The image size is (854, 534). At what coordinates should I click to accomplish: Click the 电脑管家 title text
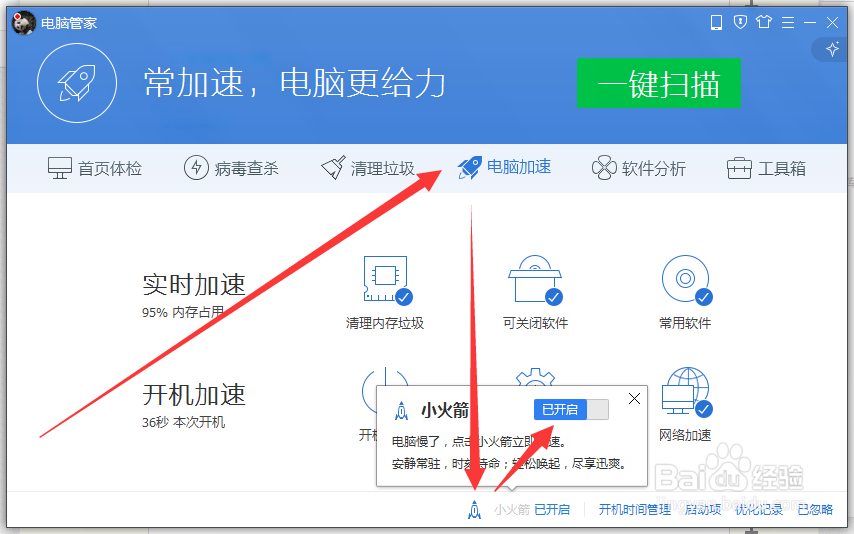coord(69,23)
